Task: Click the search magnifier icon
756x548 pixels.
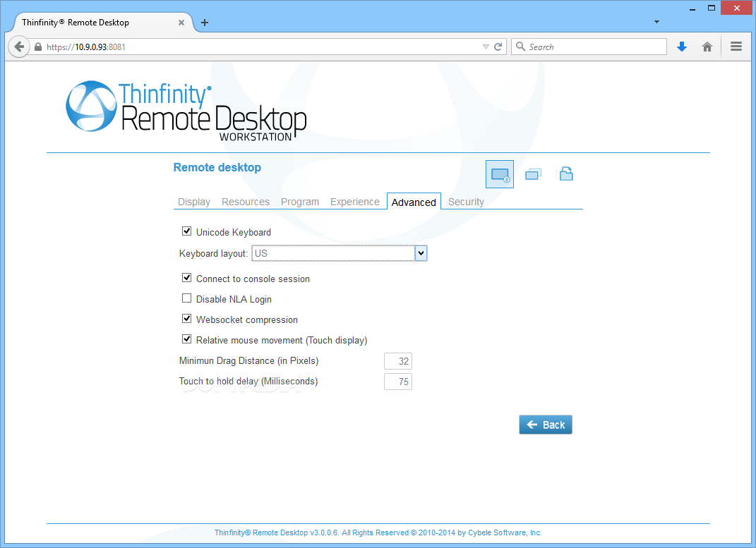Action: click(x=520, y=47)
